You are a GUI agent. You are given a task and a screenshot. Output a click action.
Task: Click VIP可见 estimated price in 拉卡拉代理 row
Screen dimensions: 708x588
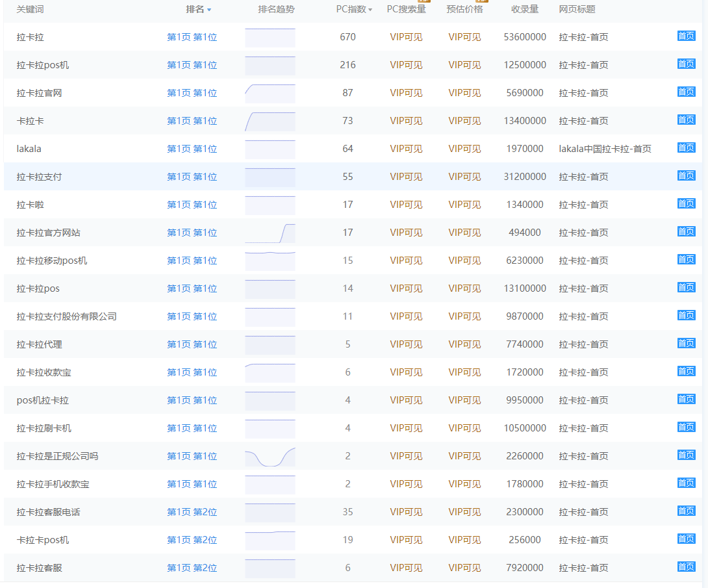(464, 344)
